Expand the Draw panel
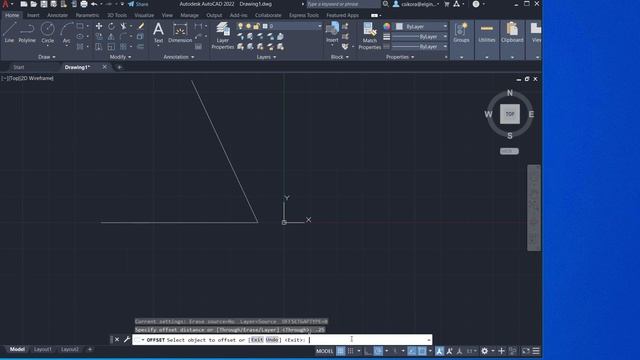The width and height of the screenshot is (640, 360). point(47,57)
